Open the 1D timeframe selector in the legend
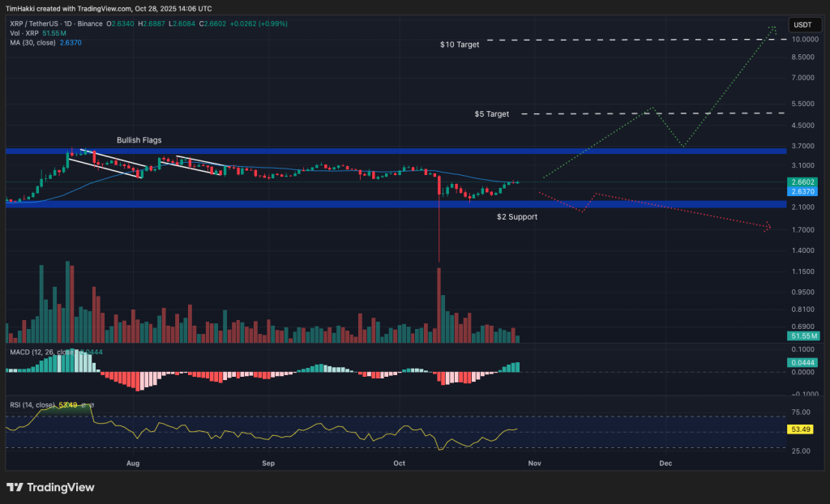This screenshot has height=504, width=830. (x=68, y=23)
